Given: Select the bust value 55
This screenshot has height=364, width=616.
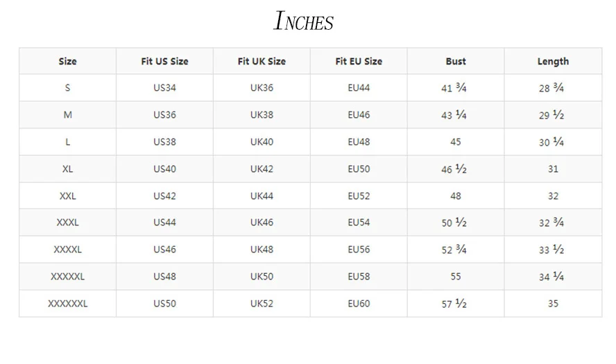Looking at the screenshot, I should pos(456,277).
